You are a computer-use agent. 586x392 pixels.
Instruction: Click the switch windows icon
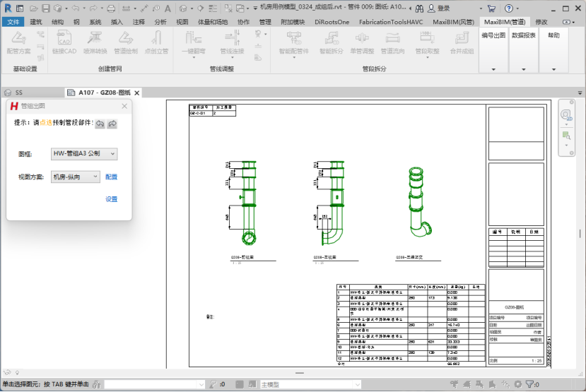point(240,8)
